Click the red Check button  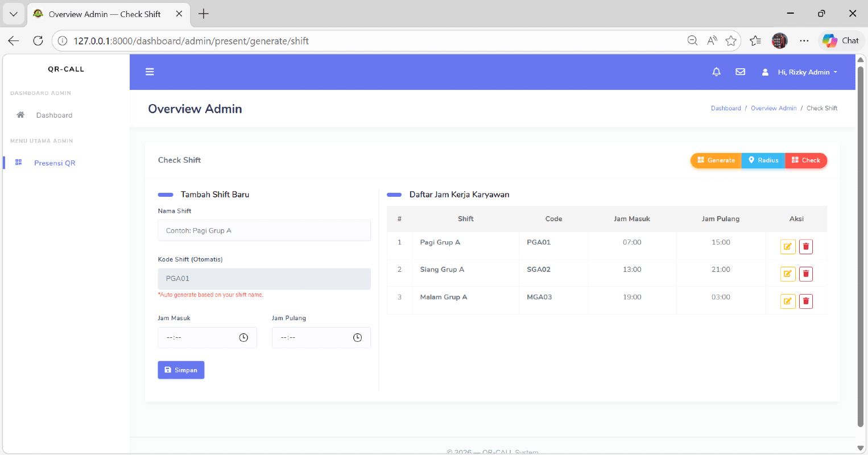tap(806, 160)
